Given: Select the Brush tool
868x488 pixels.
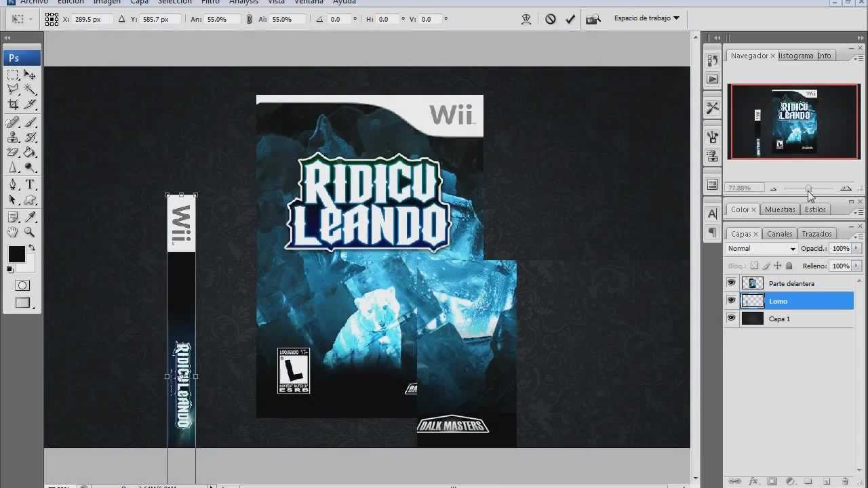Looking at the screenshot, I should click(30, 123).
